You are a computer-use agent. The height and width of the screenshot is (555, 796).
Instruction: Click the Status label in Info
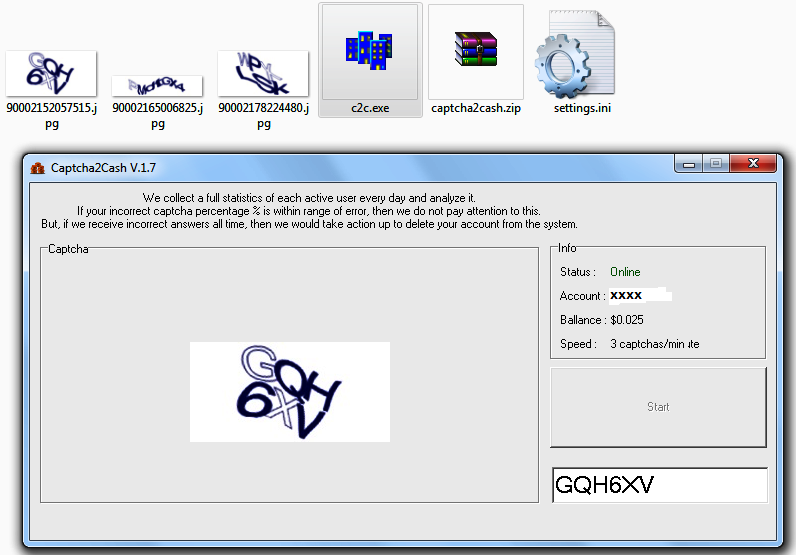(578, 272)
